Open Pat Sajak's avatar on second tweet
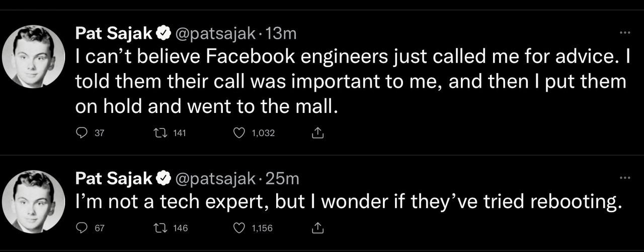The height and width of the screenshot is (252, 644). pos(33,202)
